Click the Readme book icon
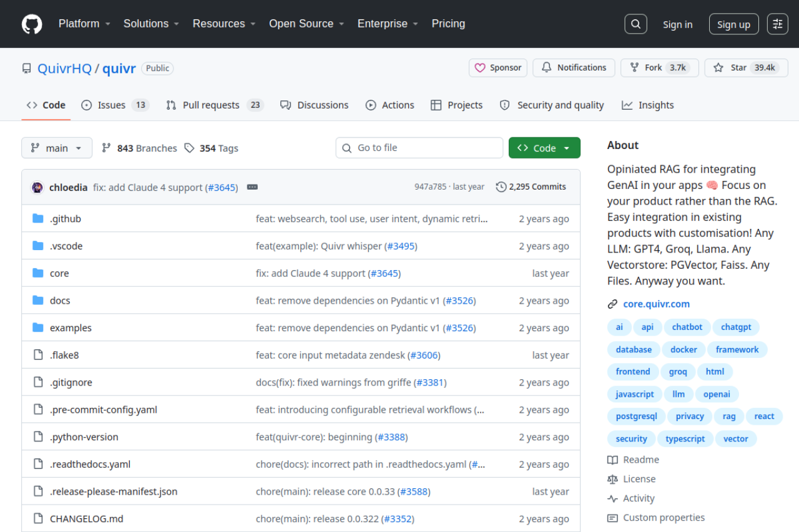799x532 pixels. [612, 460]
